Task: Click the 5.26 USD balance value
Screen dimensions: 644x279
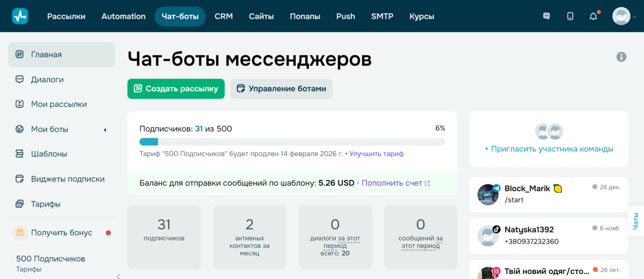Action: click(x=336, y=183)
